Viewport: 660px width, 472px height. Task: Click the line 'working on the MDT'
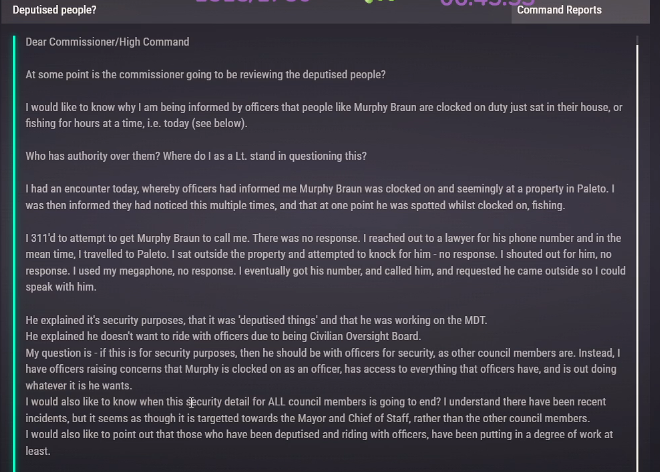pos(256,320)
